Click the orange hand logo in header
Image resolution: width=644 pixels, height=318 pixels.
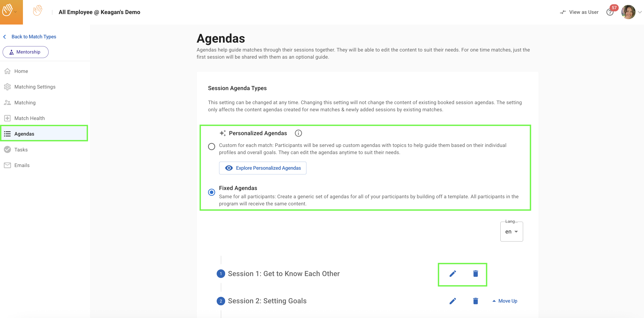pos(37,11)
